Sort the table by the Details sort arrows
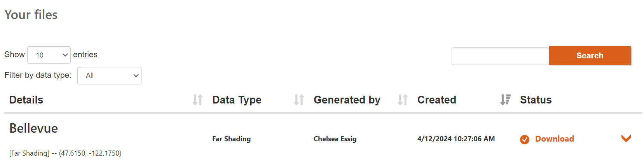Image resolution: width=644 pixels, height=163 pixels. pos(197,100)
